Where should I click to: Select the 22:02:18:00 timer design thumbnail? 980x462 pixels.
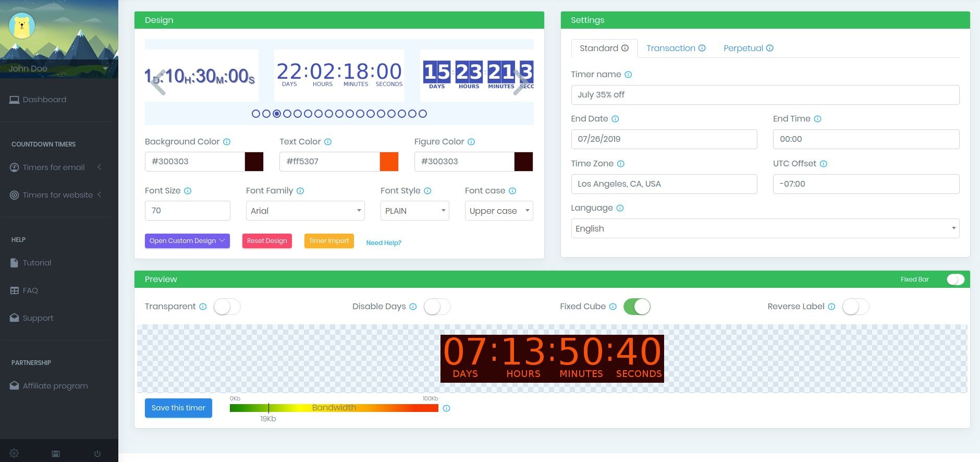coord(339,76)
